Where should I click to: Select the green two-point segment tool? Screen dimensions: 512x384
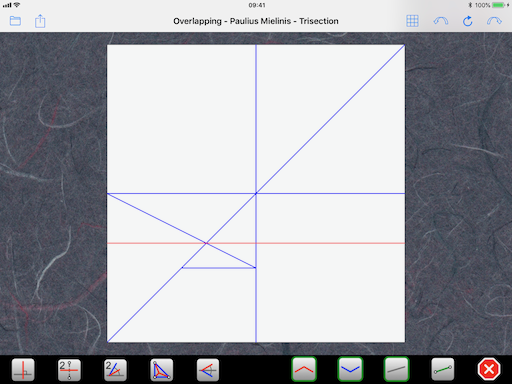(x=443, y=369)
